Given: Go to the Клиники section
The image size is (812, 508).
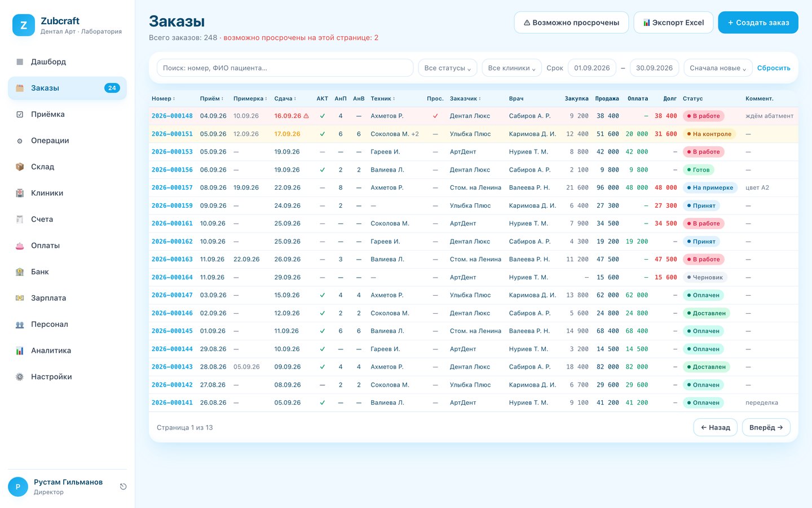Looking at the screenshot, I should (67, 193).
